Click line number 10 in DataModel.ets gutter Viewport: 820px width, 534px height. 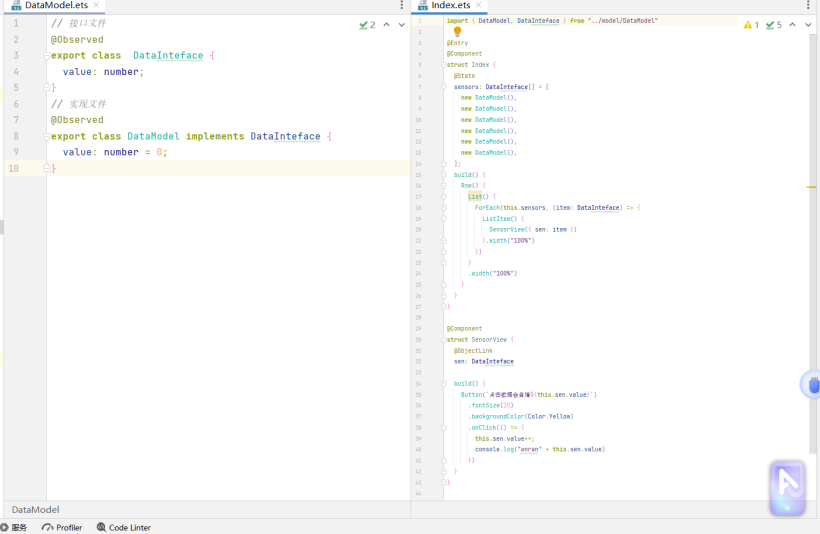pos(14,168)
